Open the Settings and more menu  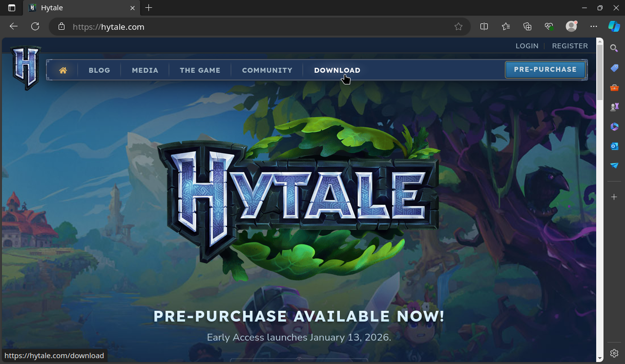593,27
